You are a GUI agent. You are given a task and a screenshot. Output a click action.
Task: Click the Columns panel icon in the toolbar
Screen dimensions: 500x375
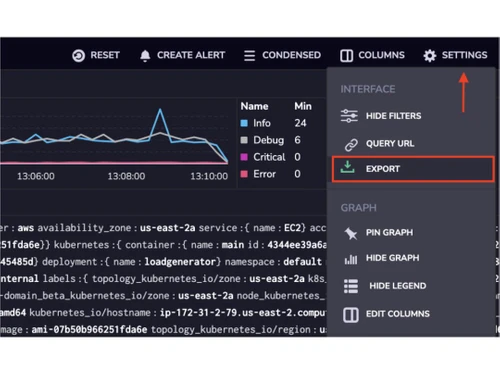(x=346, y=55)
